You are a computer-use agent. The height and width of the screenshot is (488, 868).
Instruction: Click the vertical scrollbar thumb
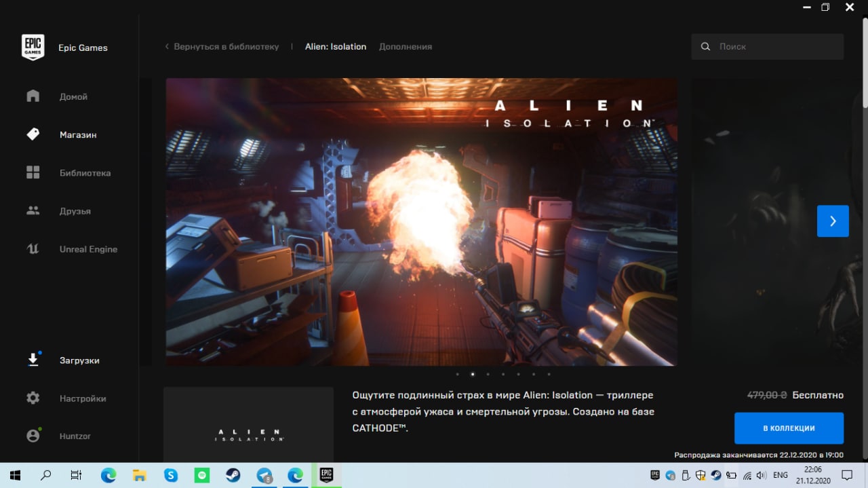coord(865,61)
